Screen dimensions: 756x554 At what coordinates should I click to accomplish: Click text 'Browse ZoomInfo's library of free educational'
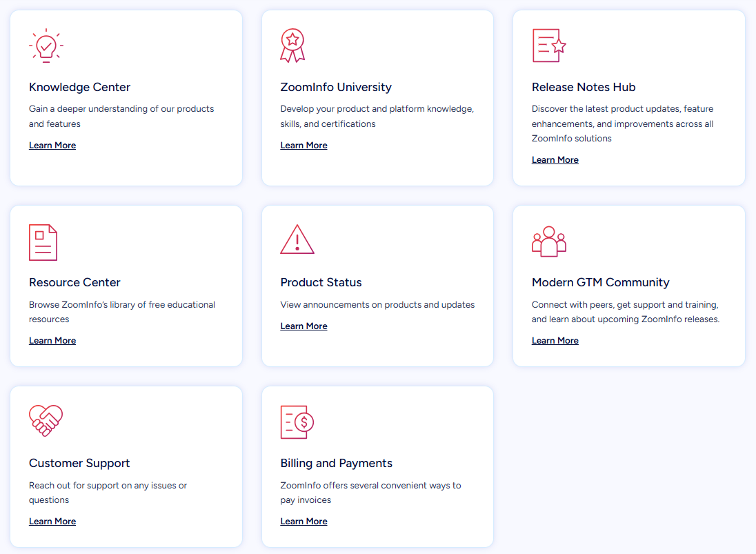click(122, 305)
